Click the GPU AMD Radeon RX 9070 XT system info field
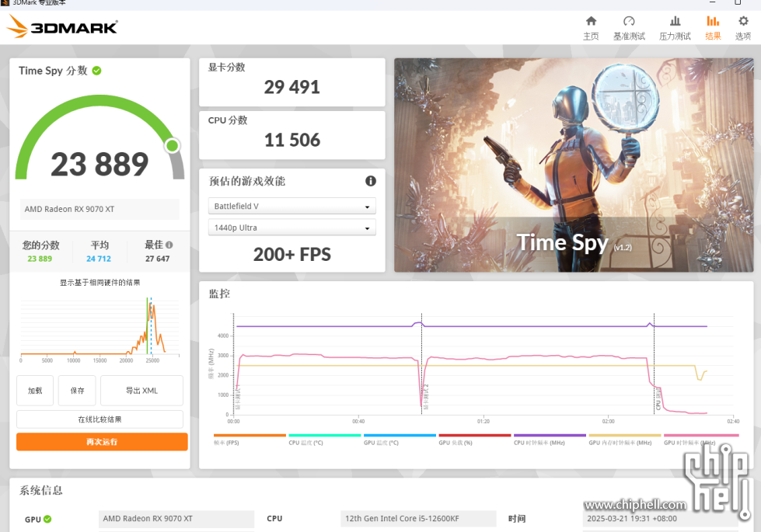 coord(176,519)
